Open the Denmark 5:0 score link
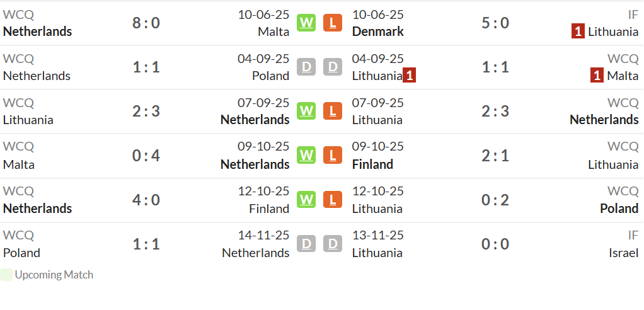 click(x=495, y=23)
